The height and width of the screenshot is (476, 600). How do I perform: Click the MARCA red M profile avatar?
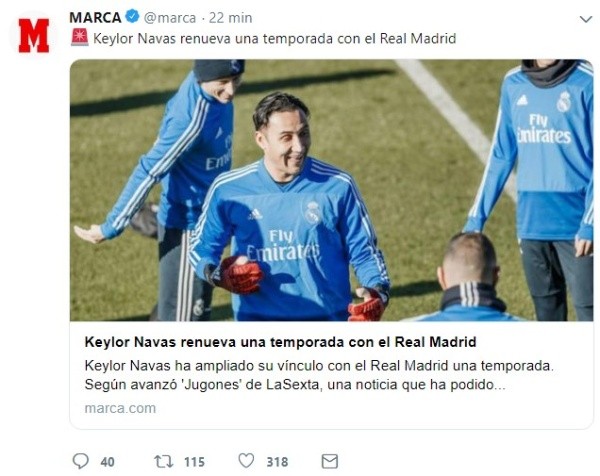click(x=34, y=36)
